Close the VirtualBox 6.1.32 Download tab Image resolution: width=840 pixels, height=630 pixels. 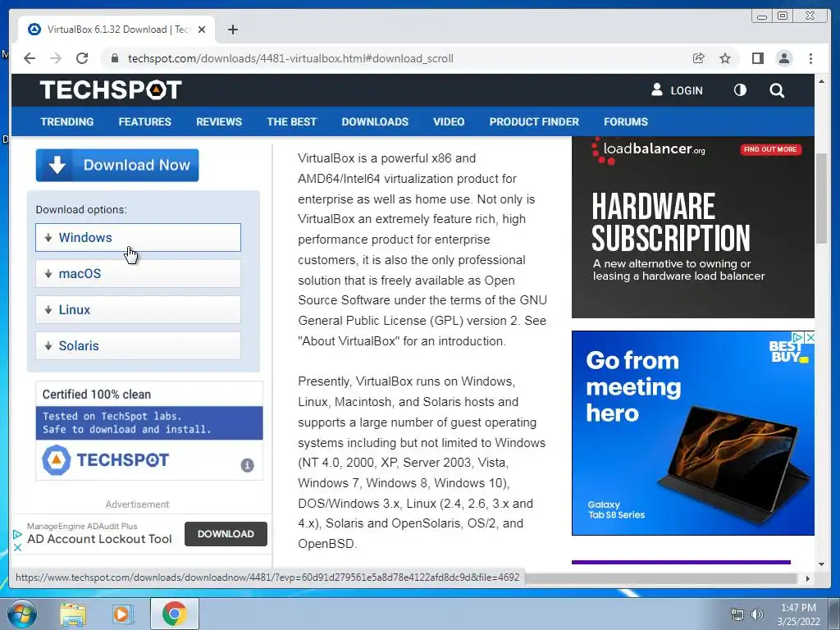coord(202,30)
